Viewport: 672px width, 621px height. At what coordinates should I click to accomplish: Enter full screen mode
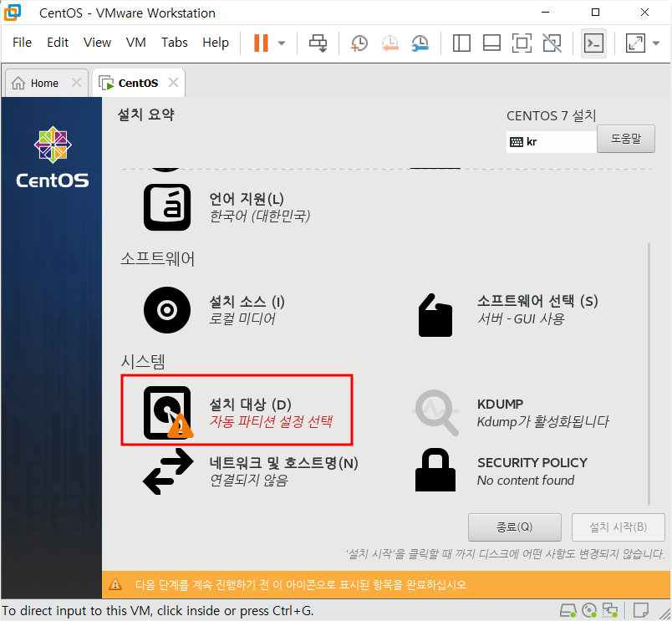pos(522,43)
